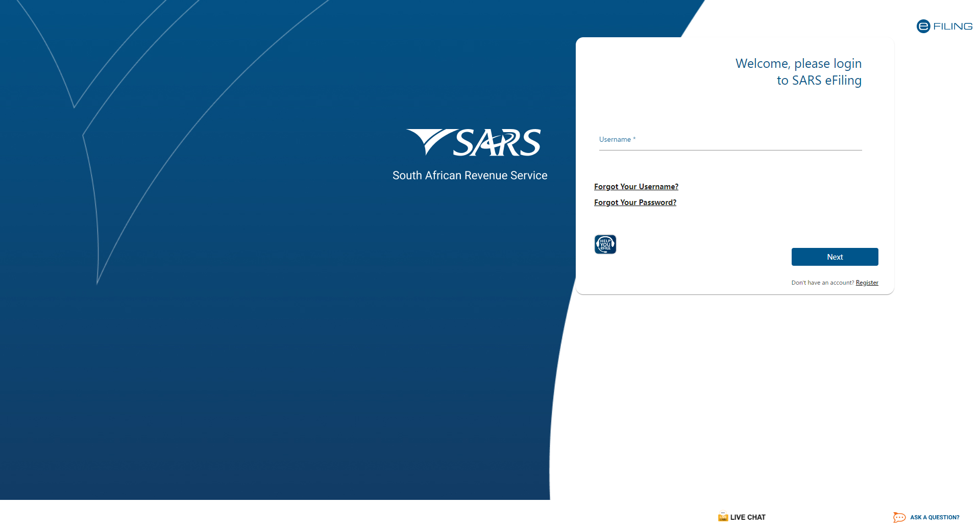Click the 'Welcome, please login' heading
Screen dimensions: 980x530
click(x=798, y=63)
